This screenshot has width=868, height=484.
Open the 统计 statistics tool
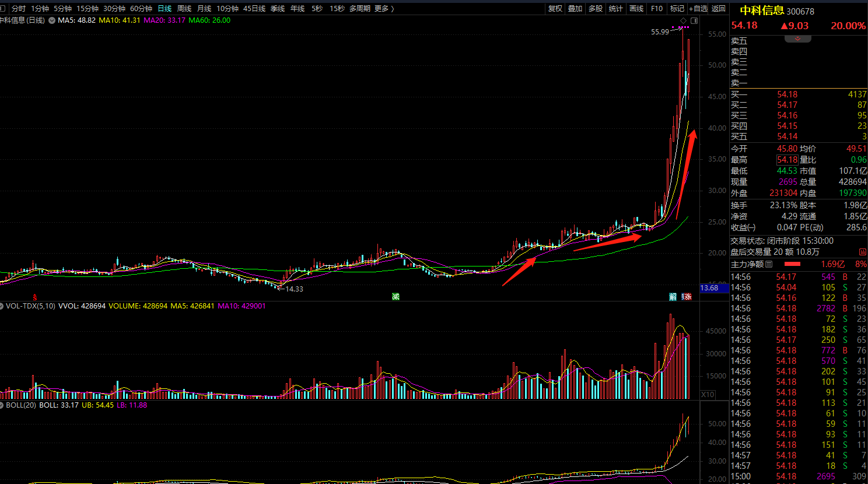[616, 8]
